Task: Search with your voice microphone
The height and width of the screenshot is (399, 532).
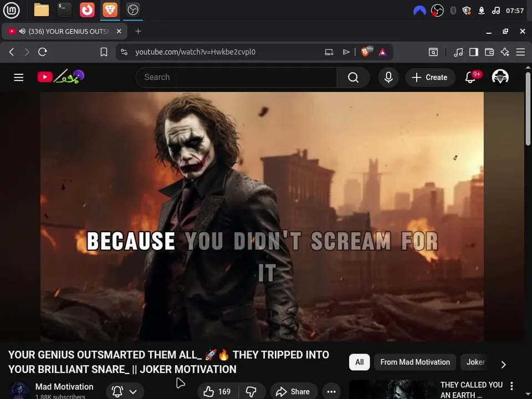Action: click(x=388, y=78)
